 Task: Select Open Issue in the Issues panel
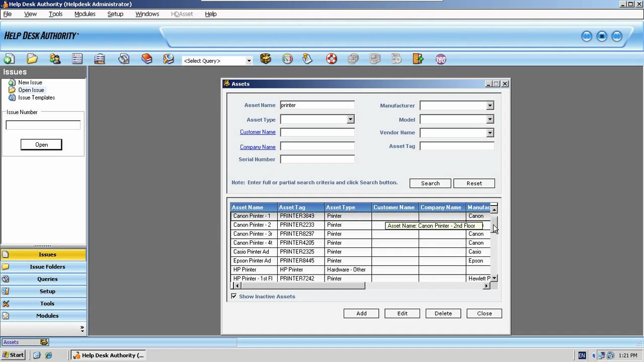click(x=31, y=90)
